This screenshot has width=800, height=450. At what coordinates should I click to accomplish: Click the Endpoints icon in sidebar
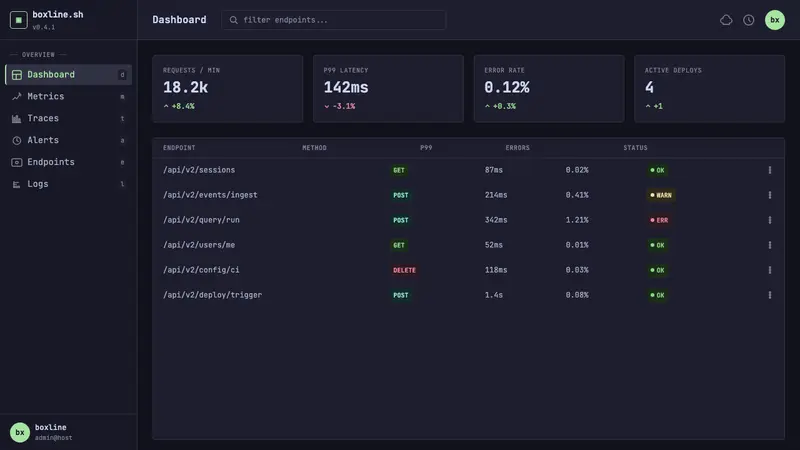tap(17, 162)
